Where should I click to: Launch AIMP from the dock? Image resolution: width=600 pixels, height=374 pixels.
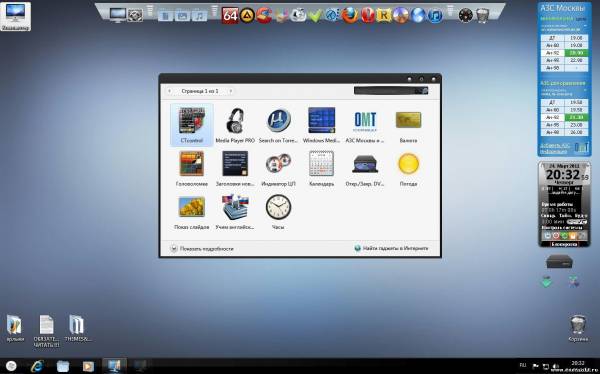point(247,16)
